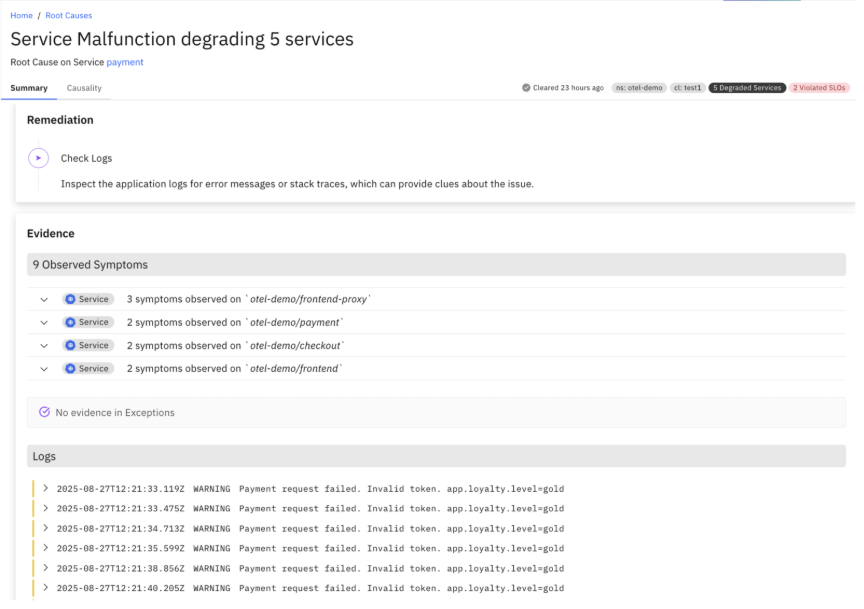Click the Check Logs step arrow icon
864x609 pixels.
point(39,158)
